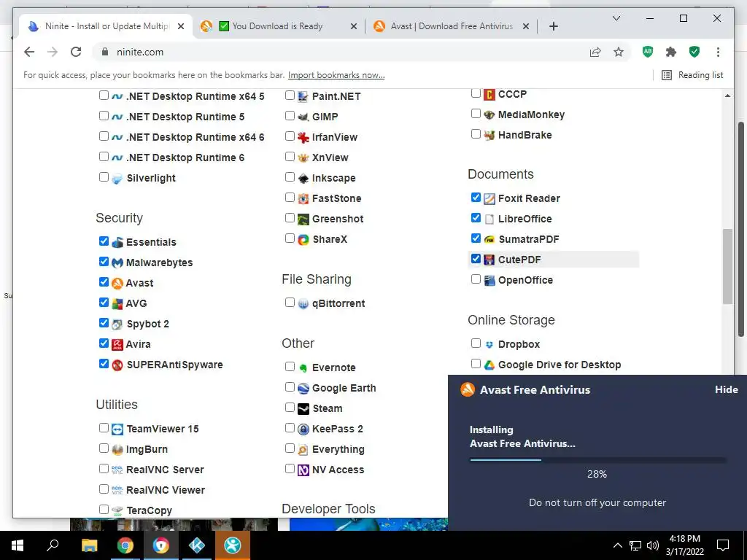Click the SUPERAntiSpyware icon
The height and width of the screenshot is (560, 747).
117,365
